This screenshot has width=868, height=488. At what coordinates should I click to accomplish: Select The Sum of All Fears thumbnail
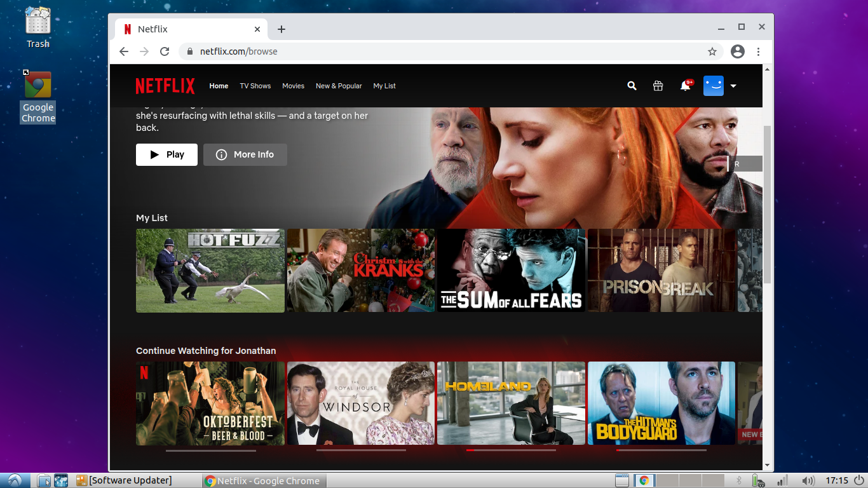pos(512,271)
